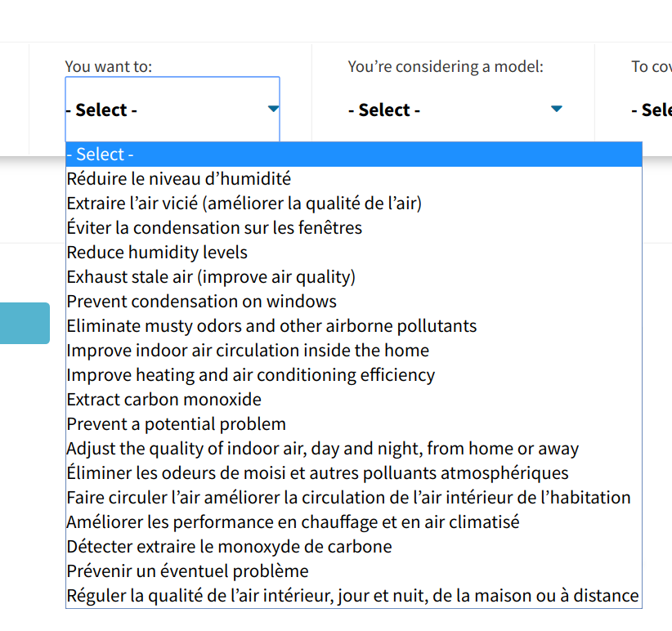The height and width of the screenshot is (631, 672).
Task: Choose the highlighted "- Select -" option
Action: coord(353,154)
